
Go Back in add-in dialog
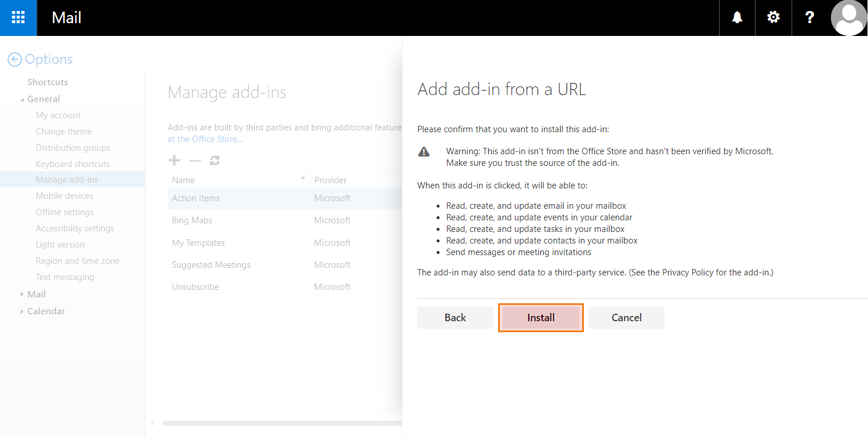455,318
